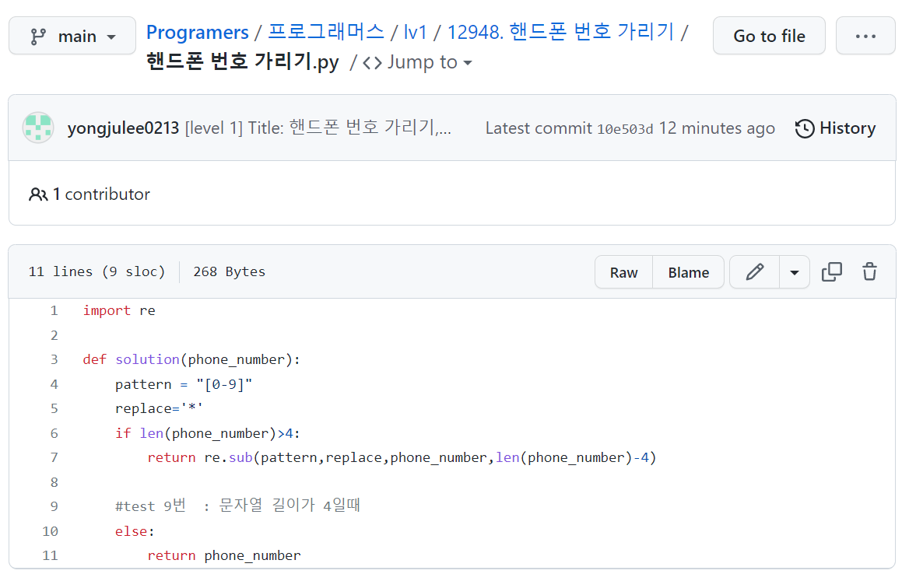Click the Go to file button
The image size is (923, 588).
coord(769,36)
